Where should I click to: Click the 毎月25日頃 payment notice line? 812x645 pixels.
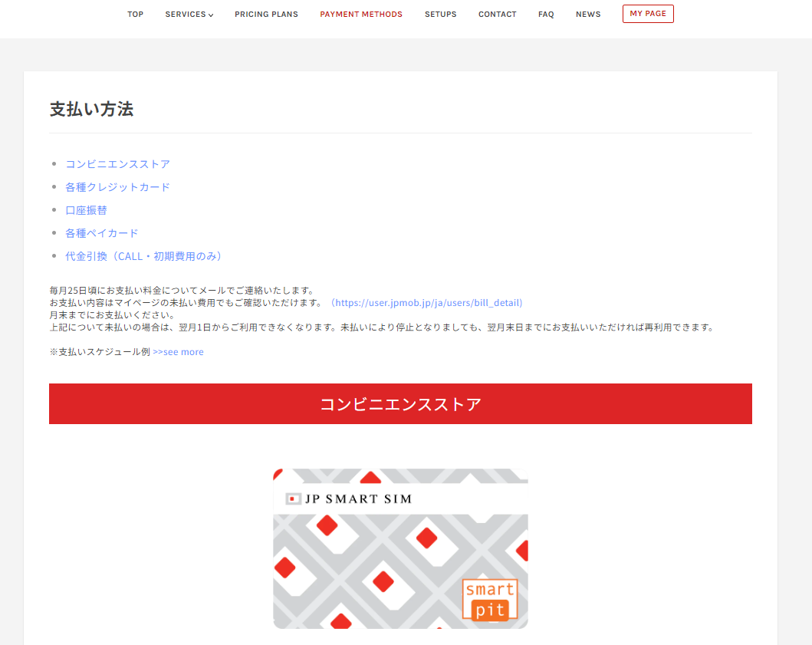point(182,290)
